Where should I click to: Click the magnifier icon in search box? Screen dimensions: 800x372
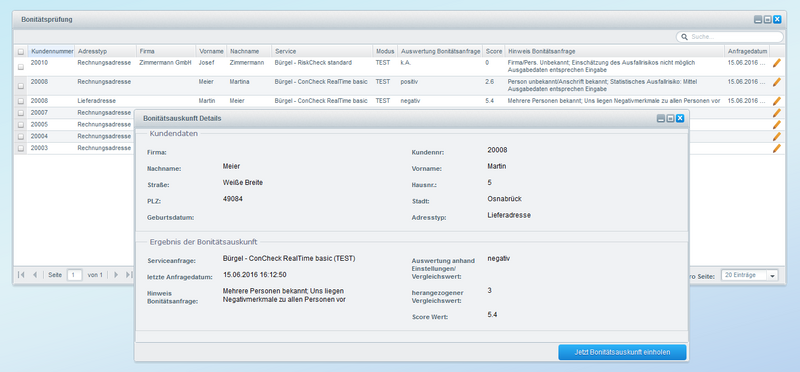click(684, 37)
